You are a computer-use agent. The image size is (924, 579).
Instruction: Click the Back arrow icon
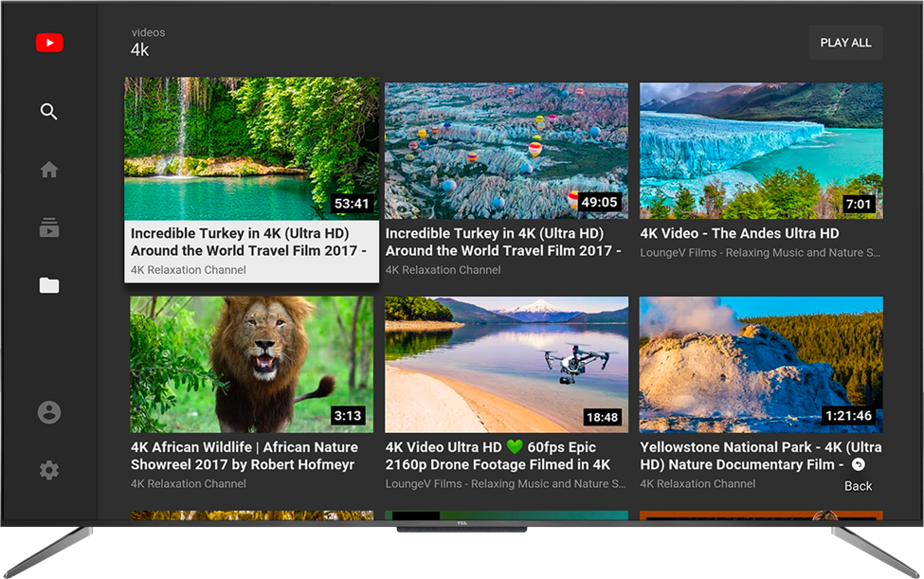[x=858, y=464]
